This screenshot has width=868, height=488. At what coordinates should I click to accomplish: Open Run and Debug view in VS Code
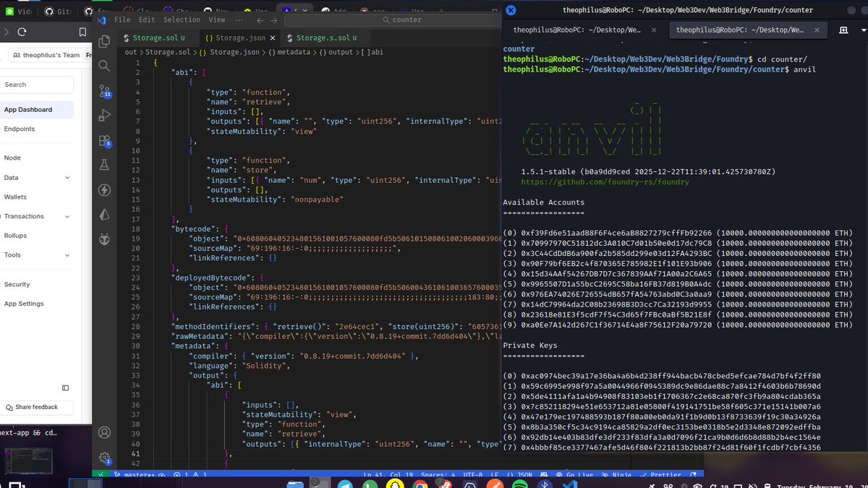(104, 115)
